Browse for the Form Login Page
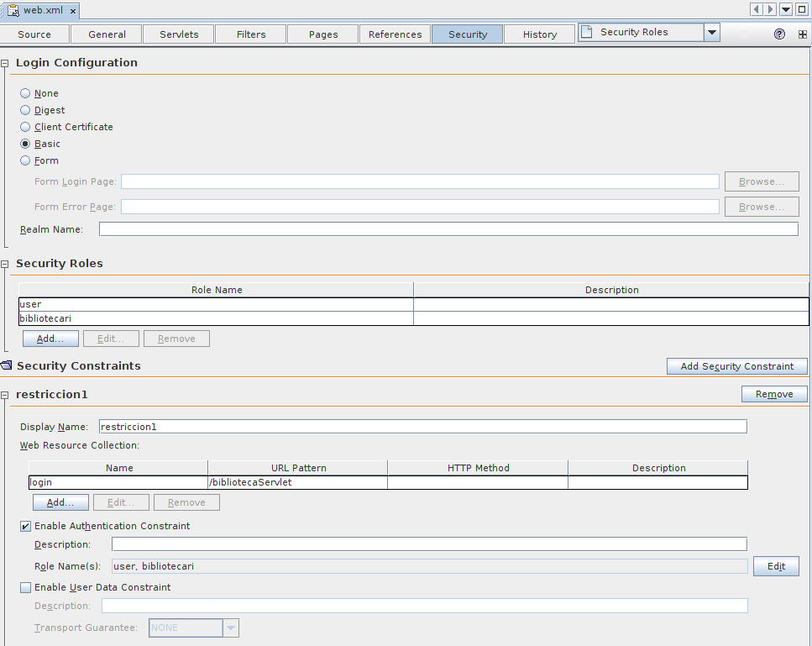 tap(762, 181)
